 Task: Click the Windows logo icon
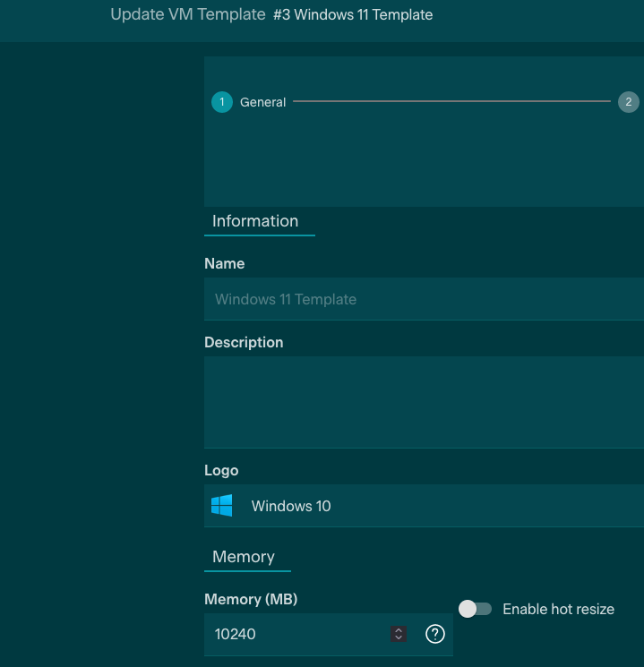click(222, 506)
